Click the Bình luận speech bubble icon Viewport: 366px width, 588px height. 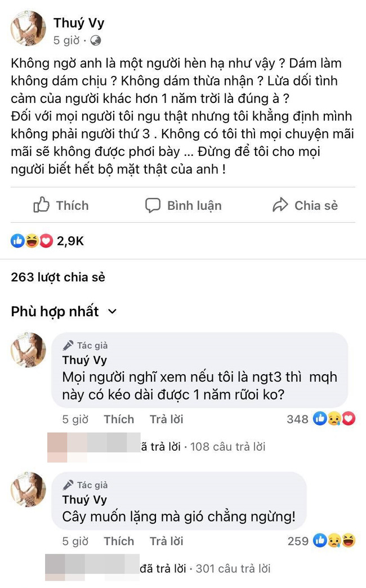click(153, 205)
